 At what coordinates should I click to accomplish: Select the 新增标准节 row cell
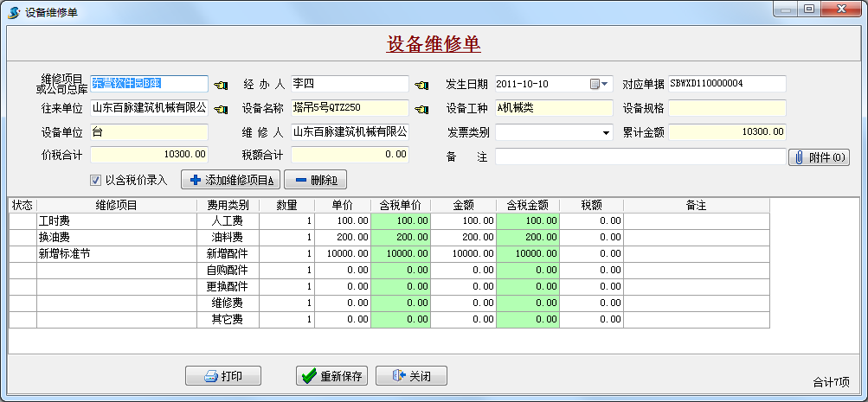pyautogui.click(x=117, y=254)
